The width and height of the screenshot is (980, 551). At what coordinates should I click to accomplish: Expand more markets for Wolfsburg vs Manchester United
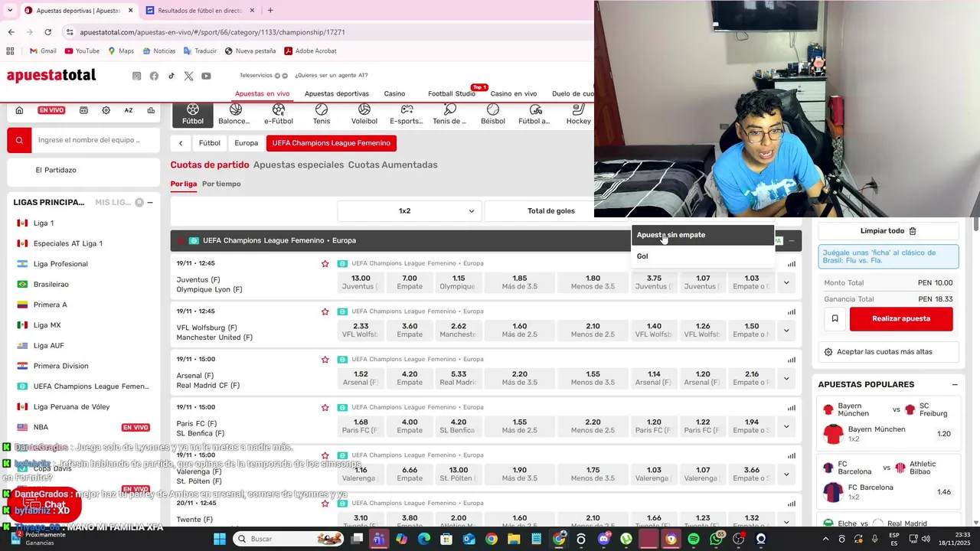click(x=786, y=331)
